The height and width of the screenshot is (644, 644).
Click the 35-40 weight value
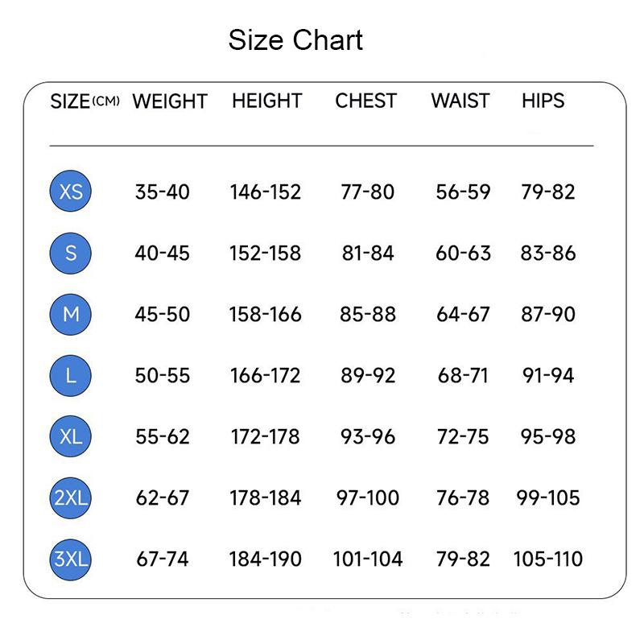(x=163, y=192)
